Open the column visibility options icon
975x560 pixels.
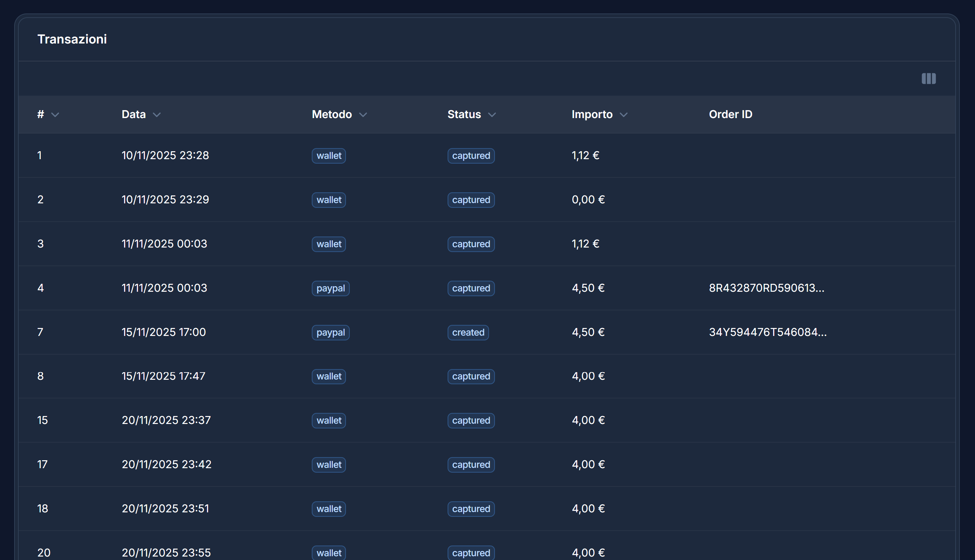(x=928, y=78)
